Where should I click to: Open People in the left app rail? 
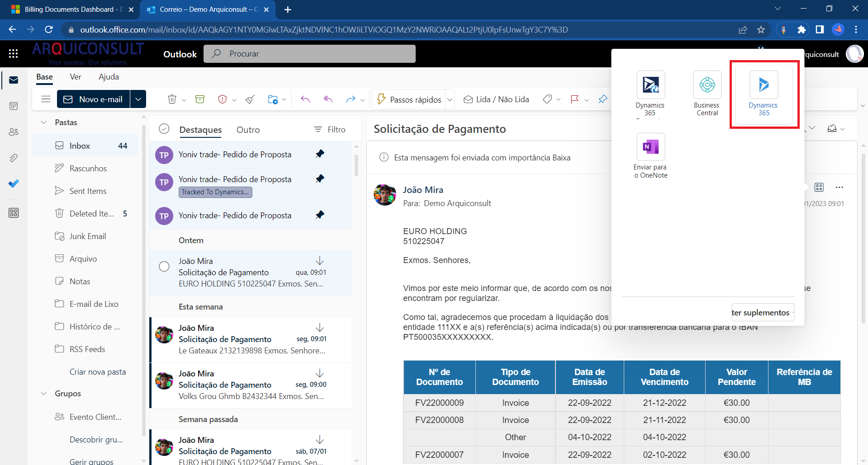coord(14,132)
